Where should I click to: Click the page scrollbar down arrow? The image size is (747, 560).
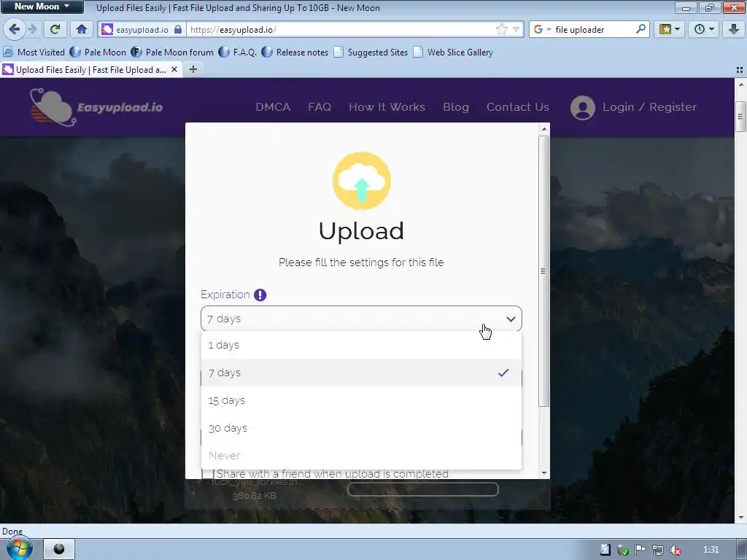click(741, 518)
